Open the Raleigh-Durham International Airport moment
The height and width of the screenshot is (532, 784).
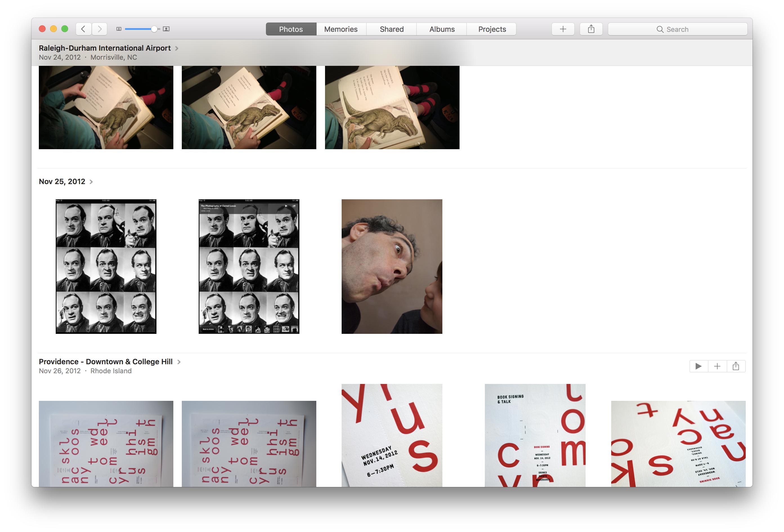[105, 48]
